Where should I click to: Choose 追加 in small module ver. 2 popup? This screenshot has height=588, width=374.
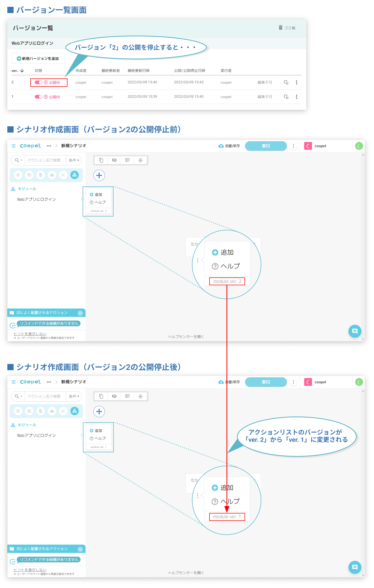point(96,195)
